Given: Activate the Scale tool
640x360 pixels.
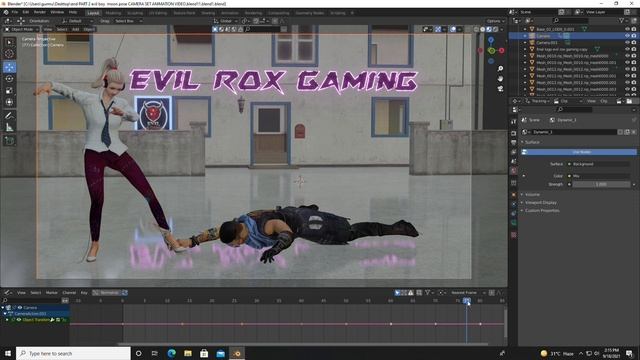Looking at the screenshot, I should pyautogui.click(x=9, y=91).
